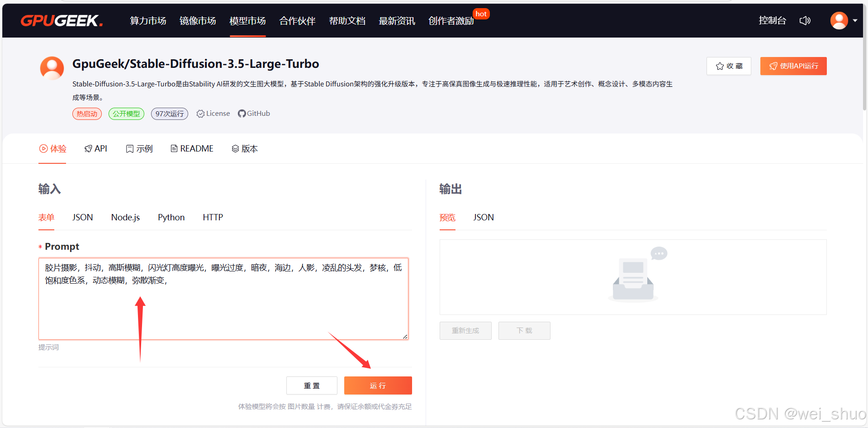Click the hot badge on 创作者激励

(x=481, y=14)
